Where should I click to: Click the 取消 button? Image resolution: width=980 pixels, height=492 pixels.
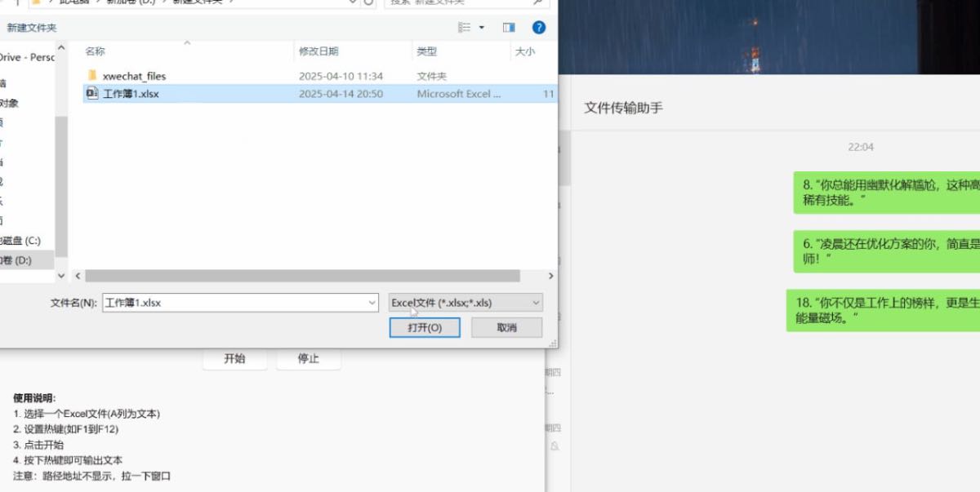(506, 327)
